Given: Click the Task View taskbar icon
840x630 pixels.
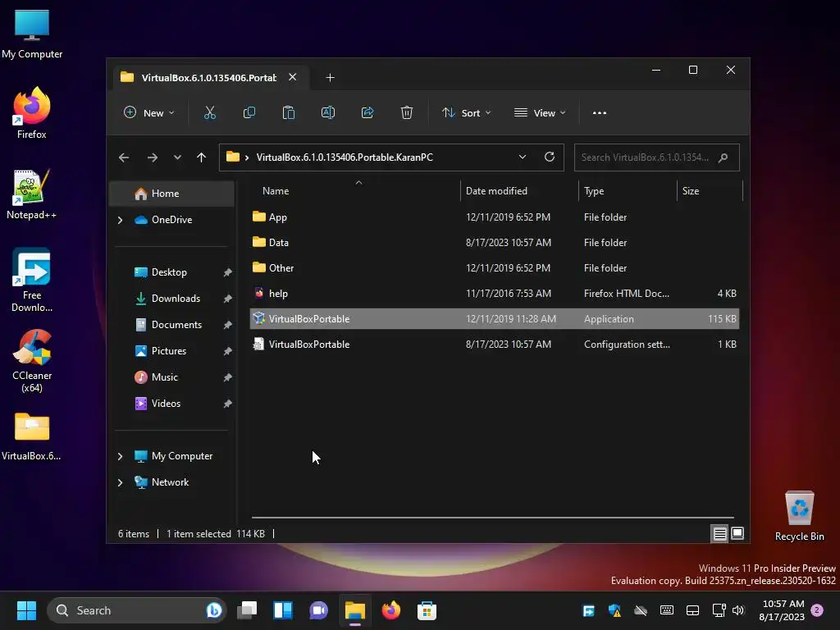Looking at the screenshot, I should pyautogui.click(x=248, y=610).
